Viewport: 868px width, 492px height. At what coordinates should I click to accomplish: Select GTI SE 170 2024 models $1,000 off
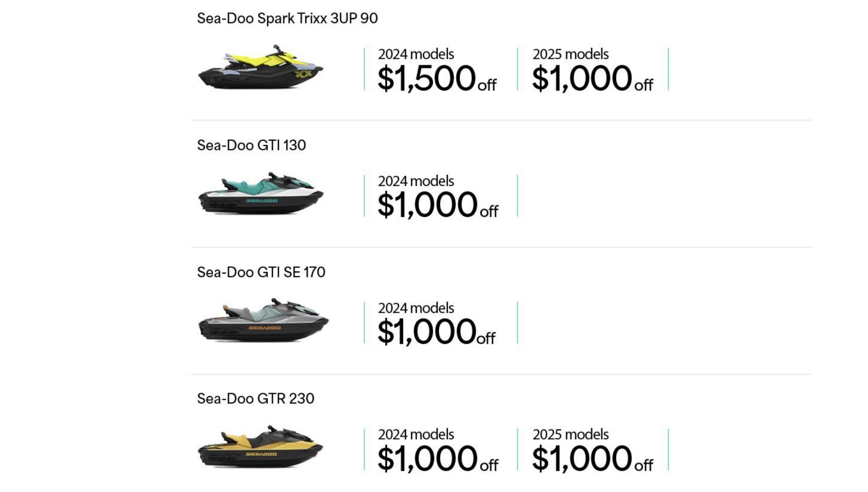[436, 323]
